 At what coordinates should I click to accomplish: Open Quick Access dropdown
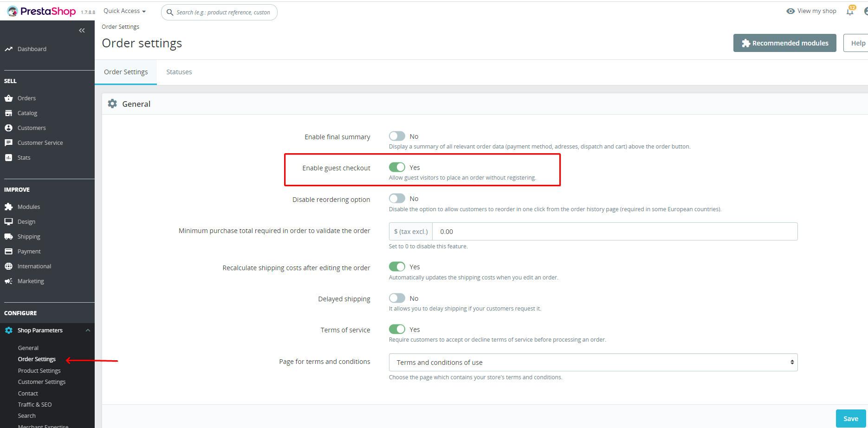pyautogui.click(x=124, y=11)
